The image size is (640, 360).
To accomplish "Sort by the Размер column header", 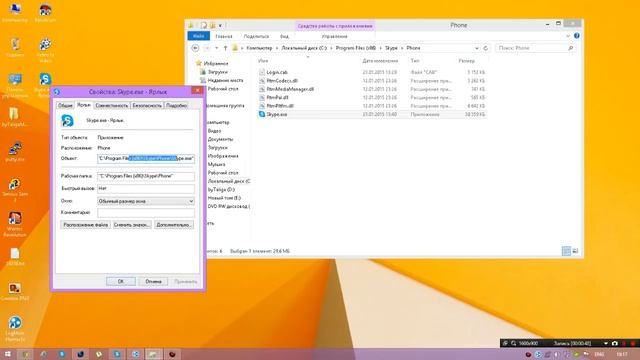I will click(x=467, y=61).
